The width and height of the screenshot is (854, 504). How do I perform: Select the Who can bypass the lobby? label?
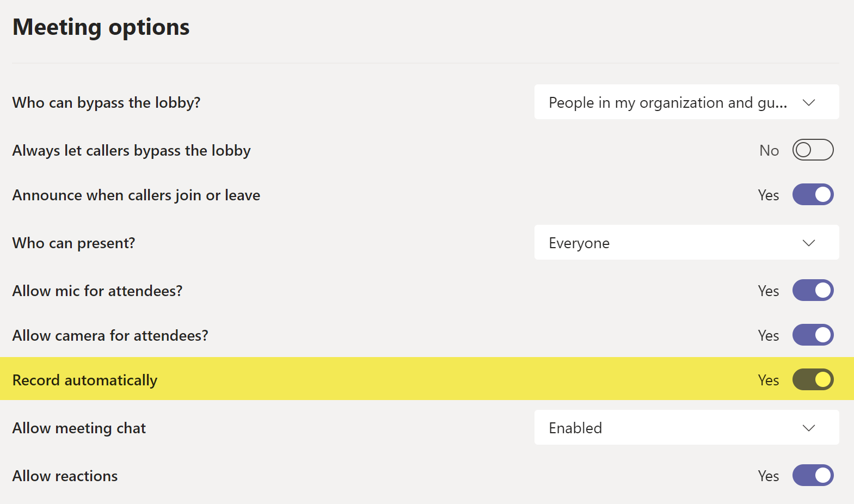pyautogui.click(x=107, y=103)
